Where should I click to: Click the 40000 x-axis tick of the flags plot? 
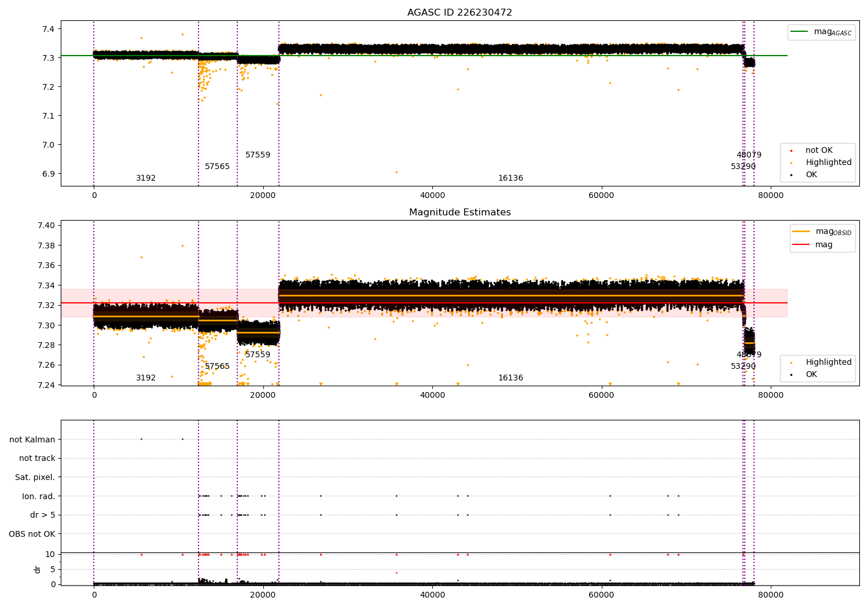click(433, 595)
